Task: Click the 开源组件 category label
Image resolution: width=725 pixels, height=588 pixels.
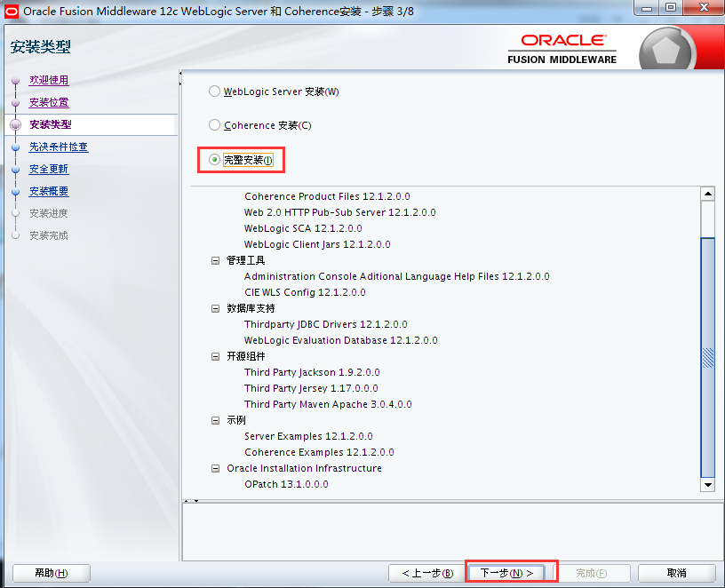Action: pyautogui.click(x=245, y=356)
